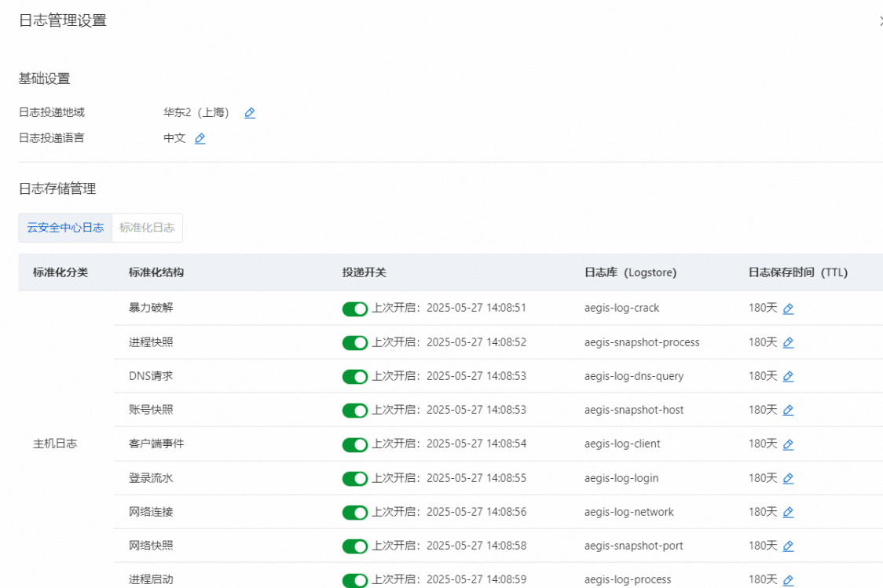This screenshot has height=588, width=883.
Task: Click the timestamp 2025-05-27 14:08:51
Action: tap(476, 308)
